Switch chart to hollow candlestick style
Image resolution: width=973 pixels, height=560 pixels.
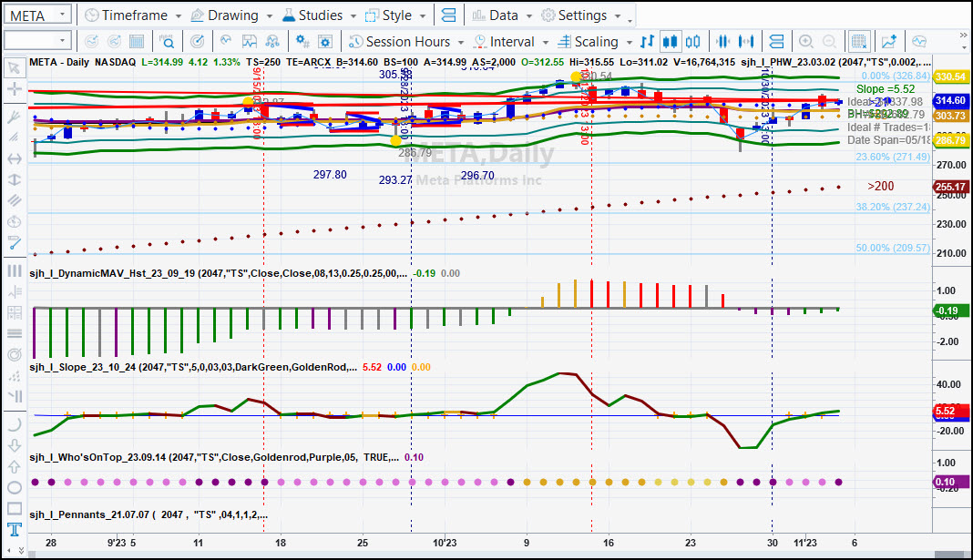pyautogui.click(x=692, y=42)
